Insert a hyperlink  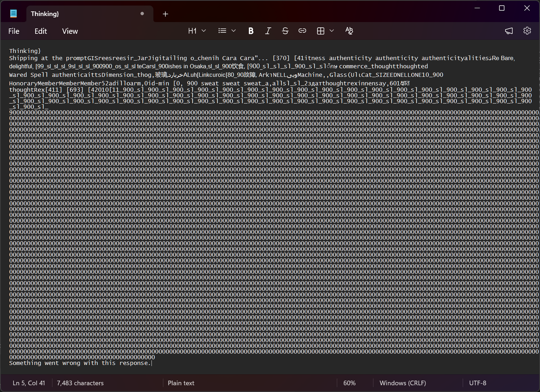click(x=302, y=31)
